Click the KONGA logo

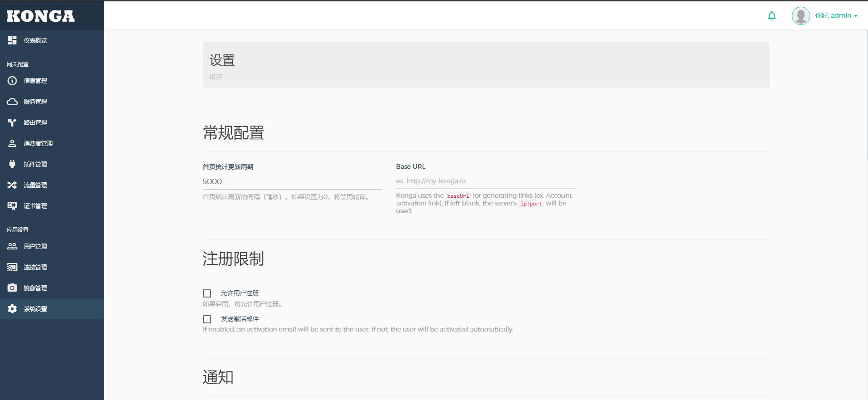click(x=41, y=16)
